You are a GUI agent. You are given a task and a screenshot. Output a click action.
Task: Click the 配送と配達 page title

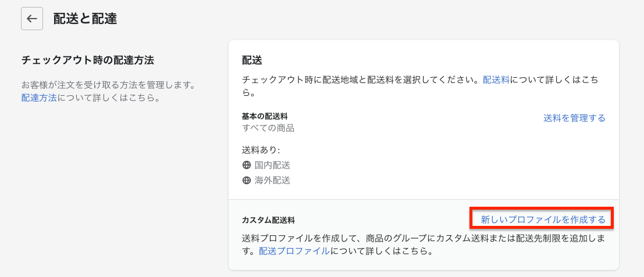click(x=85, y=19)
